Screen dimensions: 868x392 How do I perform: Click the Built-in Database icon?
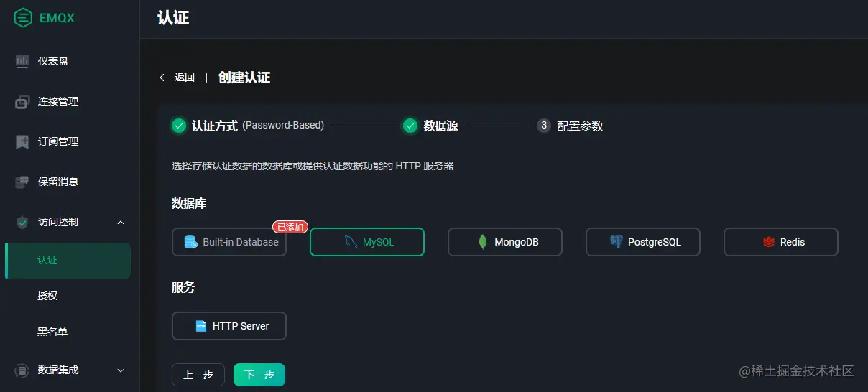point(191,242)
